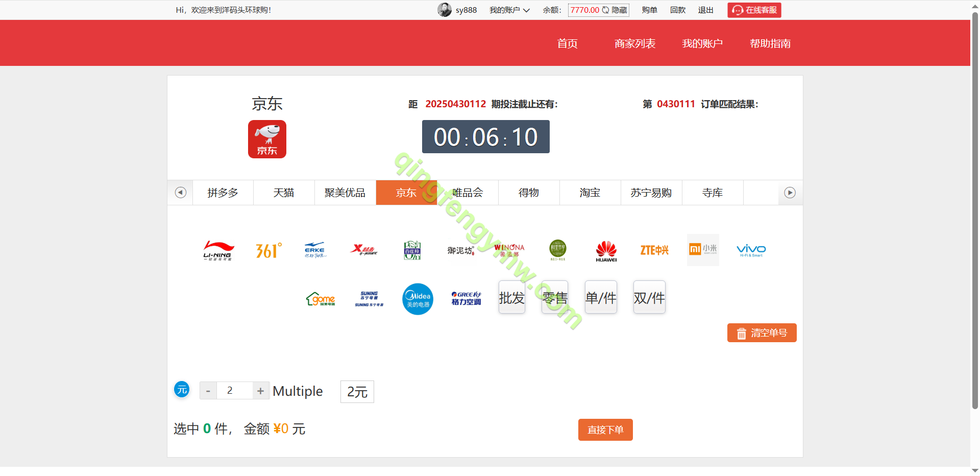
Task: Toggle the 零售 option
Action: 555,298
